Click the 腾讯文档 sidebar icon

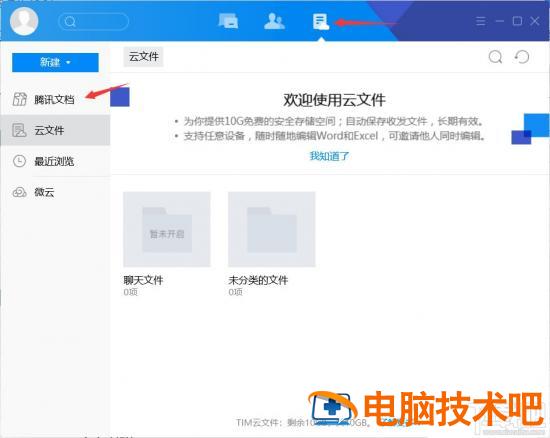coord(19,99)
